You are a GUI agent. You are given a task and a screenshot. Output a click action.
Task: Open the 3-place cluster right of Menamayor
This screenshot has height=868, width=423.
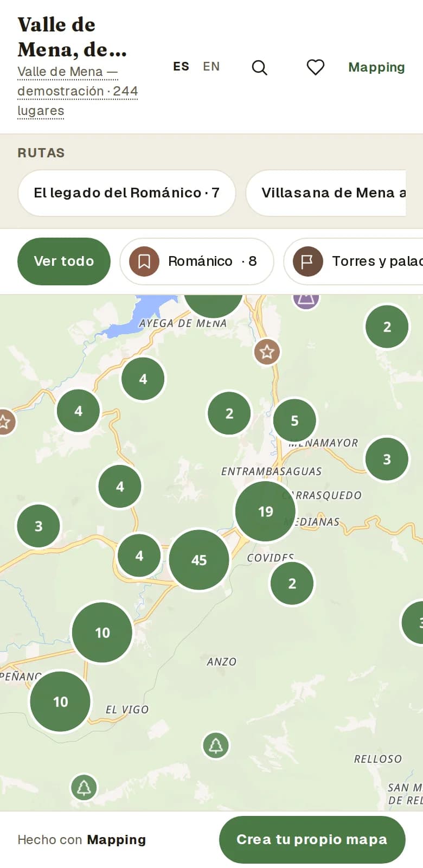click(387, 459)
